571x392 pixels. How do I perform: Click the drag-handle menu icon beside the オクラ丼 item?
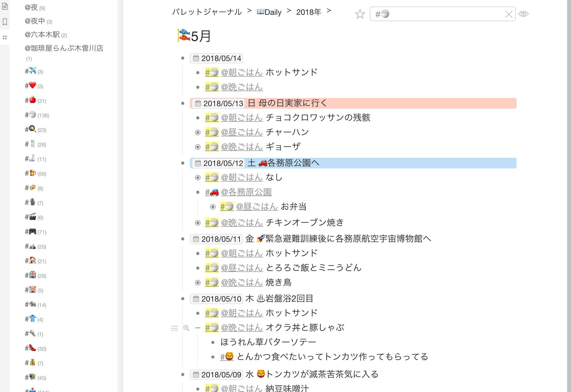(x=174, y=328)
